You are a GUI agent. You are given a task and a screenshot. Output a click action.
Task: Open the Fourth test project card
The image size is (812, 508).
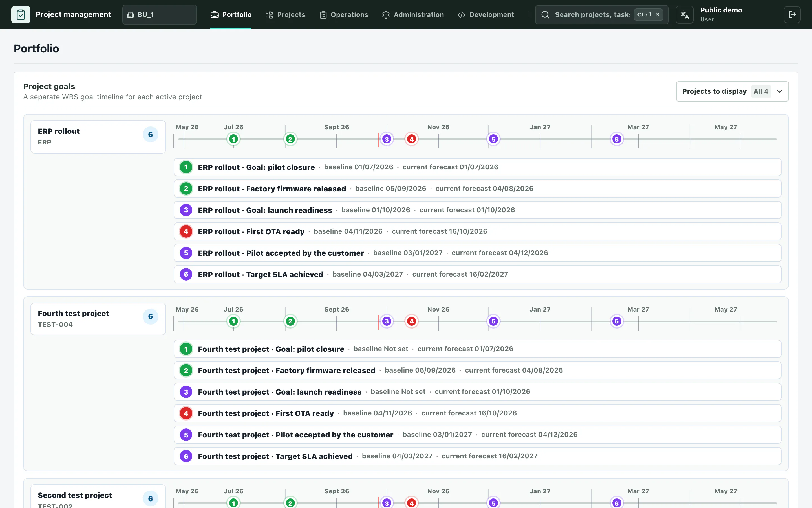98,319
